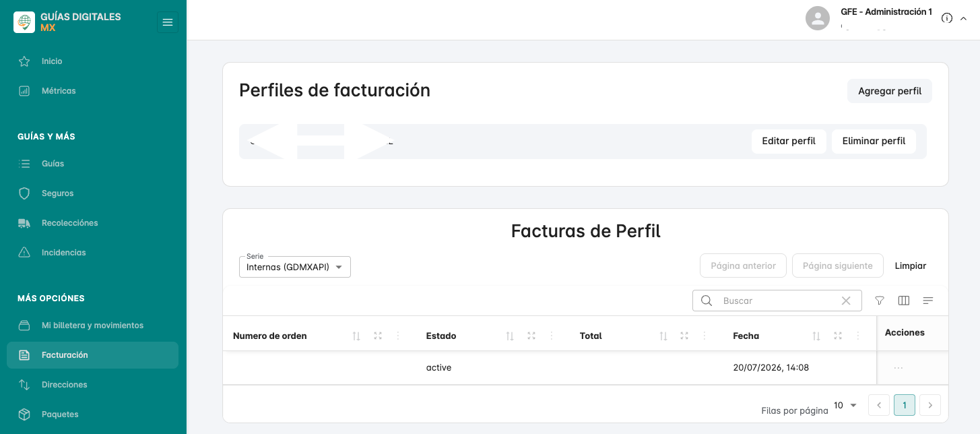The width and height of the screenshot is (980, 434).
Task: Collapse sidebar with hamburger menu button
Action: click(168, 22)
